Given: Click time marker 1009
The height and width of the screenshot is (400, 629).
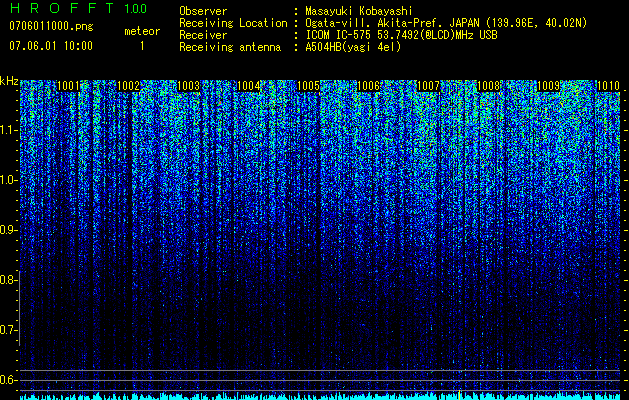Looking at the screenshot, I should [548, 86].
